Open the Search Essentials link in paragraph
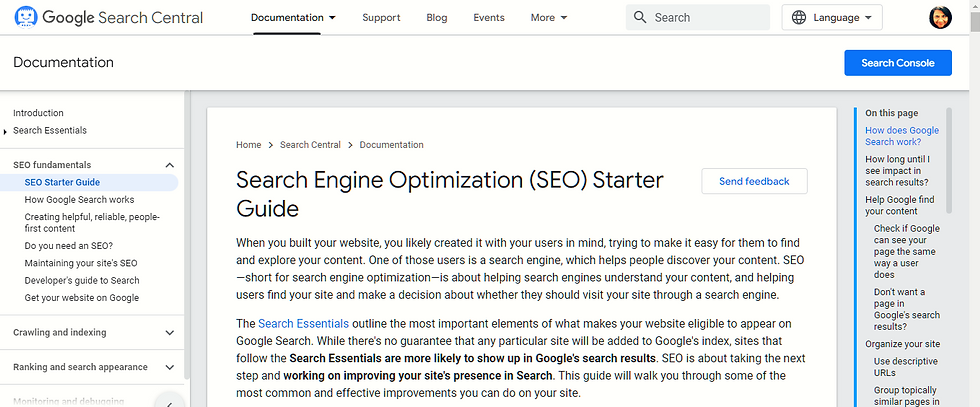This screenshot has height=407, width=980. pos(303,324)
